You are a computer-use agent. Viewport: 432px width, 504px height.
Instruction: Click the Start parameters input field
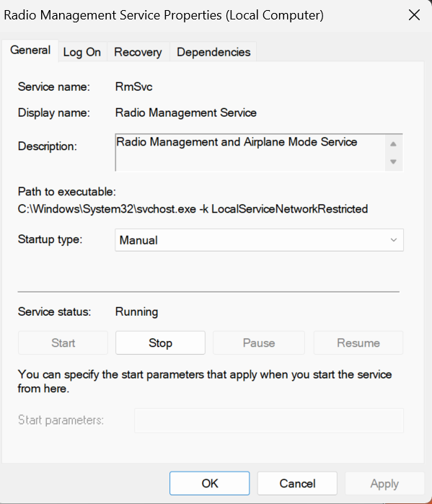(x=269, y=420)
